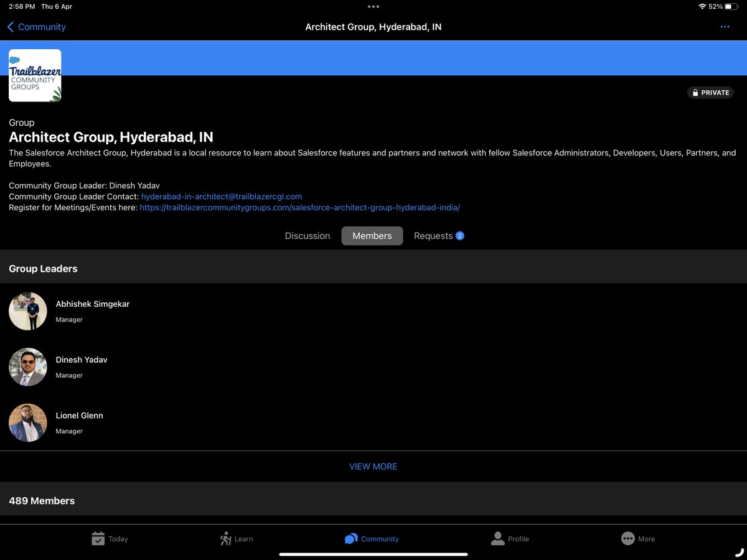Open the hyderabad-in-architect email link
The width and height of the screenshot is (747, 560).
click(222, 196)
